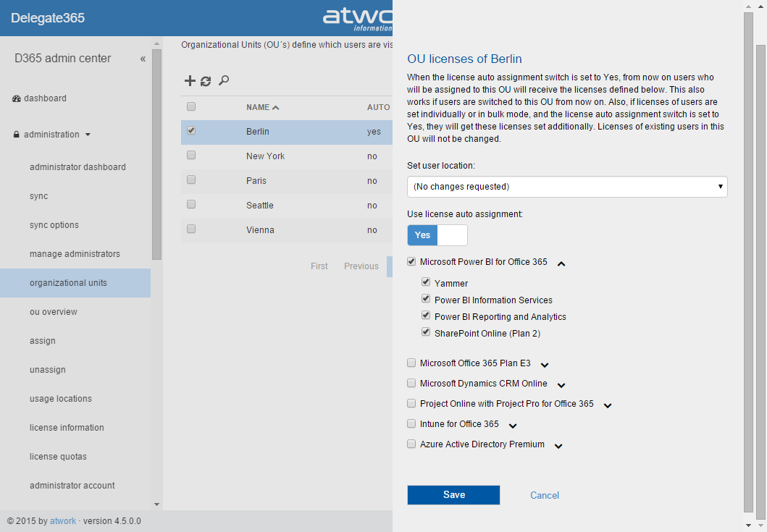Viewport: 767px width, 532px height.
Task: Open sync menu item
Action: click(x=38, y=196)
